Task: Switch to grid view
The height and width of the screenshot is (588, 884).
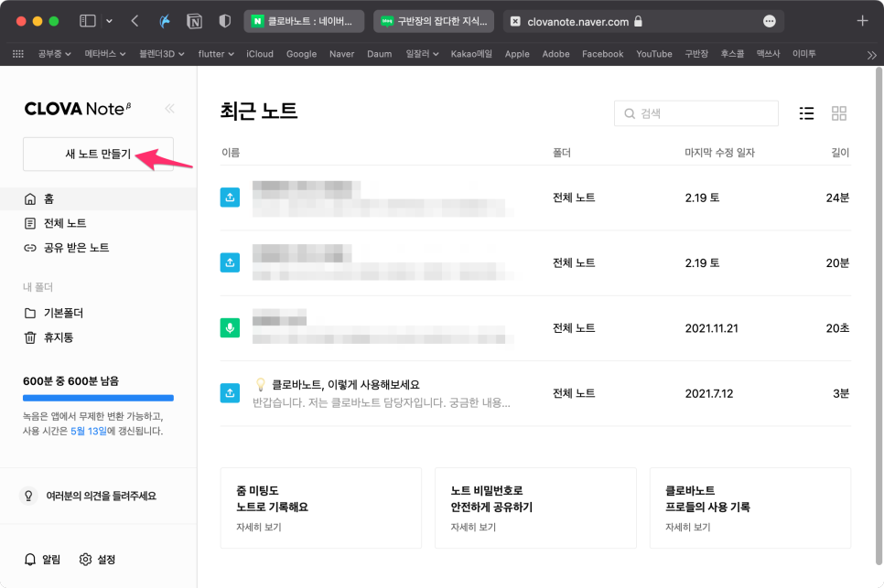Action: click(x=839, y=113)
